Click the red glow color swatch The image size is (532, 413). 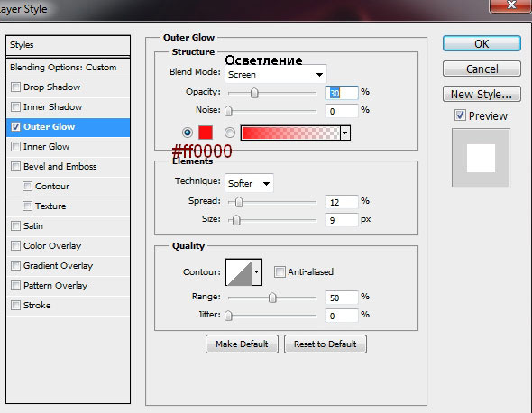pos(206,133)
